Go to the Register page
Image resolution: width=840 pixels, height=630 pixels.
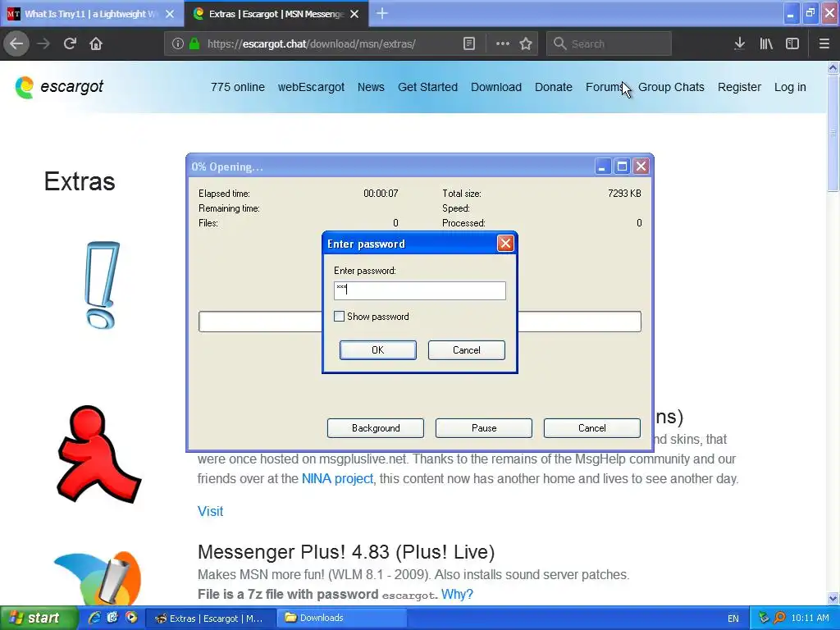tap(739, 87)
